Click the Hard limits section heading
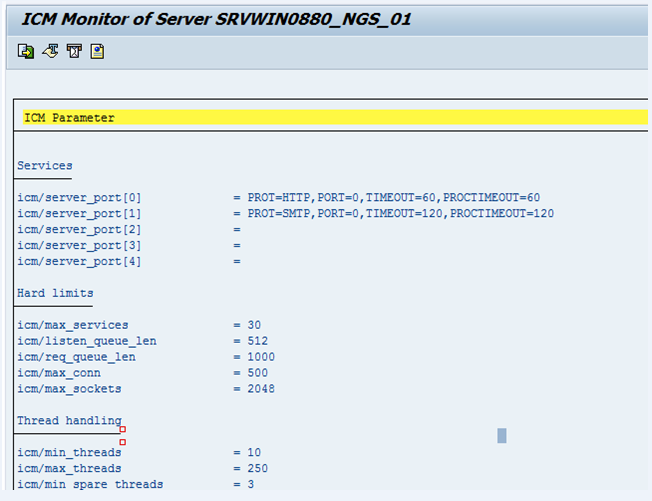Viewport: 652px width, 501px height. point(55,294)
